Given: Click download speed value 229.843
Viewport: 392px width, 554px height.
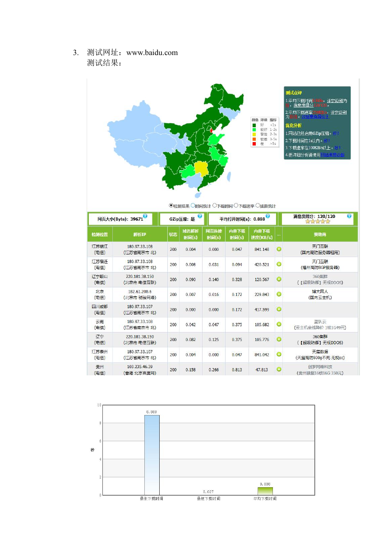Looking at the screenshot, I should (x=262, y=295).
